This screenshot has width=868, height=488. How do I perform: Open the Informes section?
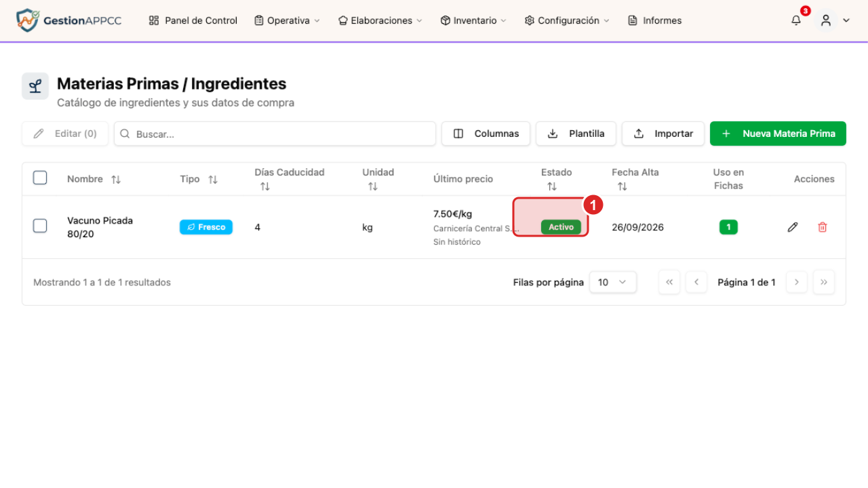pyautogui.click(x=655, y=20)
